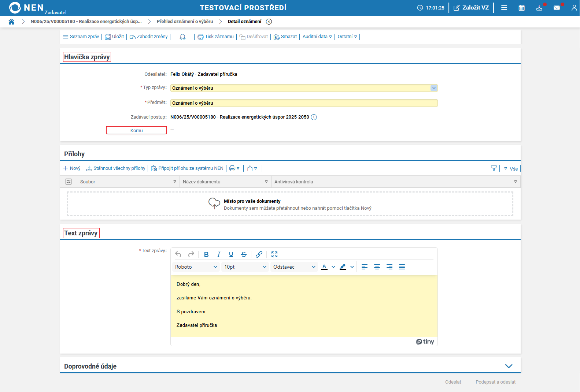Viewport: 580px width, 392px height.
Task: Click the Předmět input field
Action: (x=304, y=103)
